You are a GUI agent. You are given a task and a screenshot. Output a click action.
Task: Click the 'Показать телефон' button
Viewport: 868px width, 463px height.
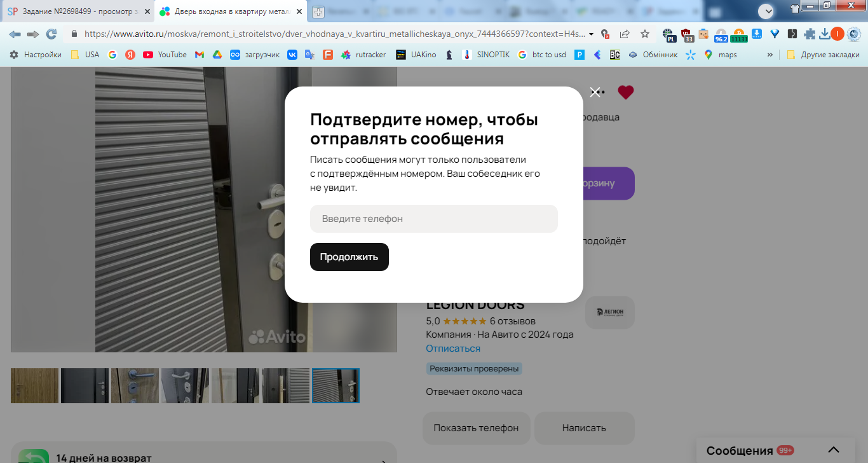point(476,428)
